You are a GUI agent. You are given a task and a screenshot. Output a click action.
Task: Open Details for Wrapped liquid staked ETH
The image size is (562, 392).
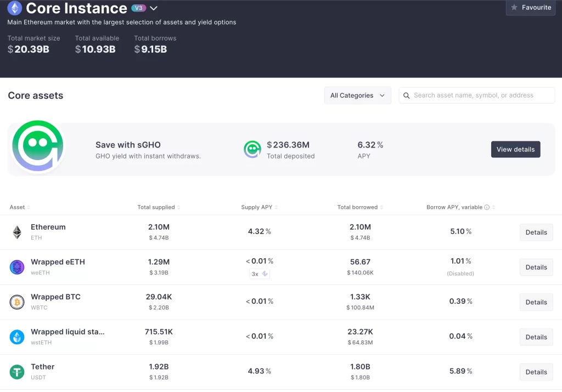536,337
